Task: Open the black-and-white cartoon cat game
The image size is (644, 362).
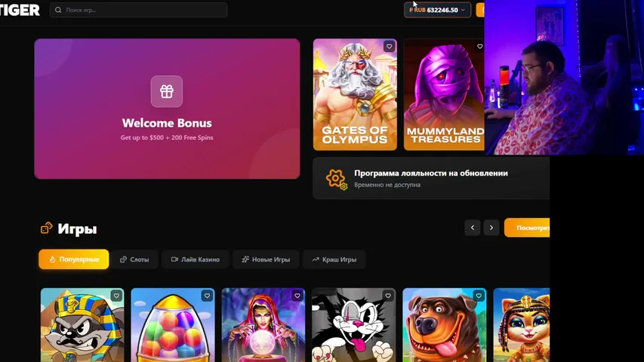Action: 354,325
